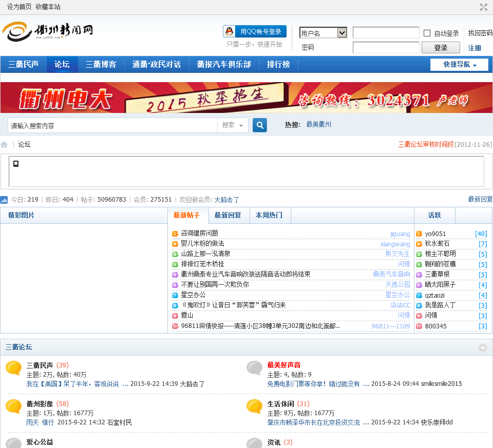Open the 搜索 type dropdown
Screen dimensions: 493x448
(233, 125)
